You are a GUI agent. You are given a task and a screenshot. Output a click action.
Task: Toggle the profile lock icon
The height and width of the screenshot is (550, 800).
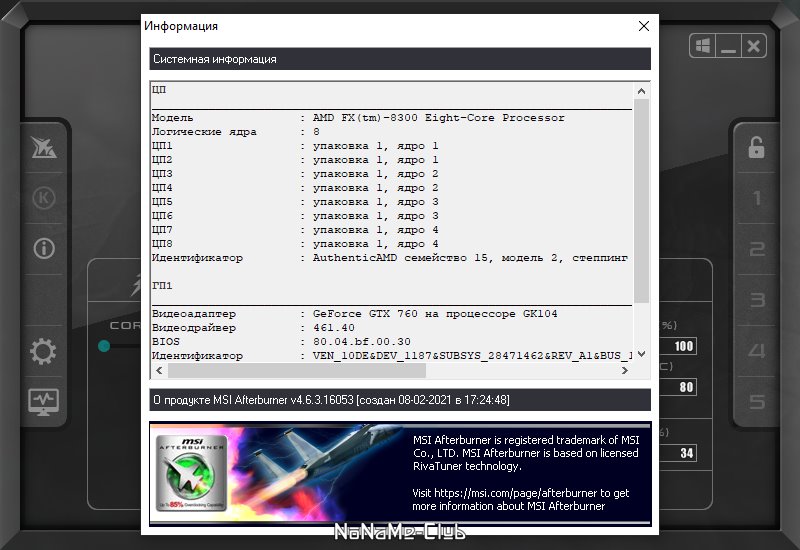(756, 147)
